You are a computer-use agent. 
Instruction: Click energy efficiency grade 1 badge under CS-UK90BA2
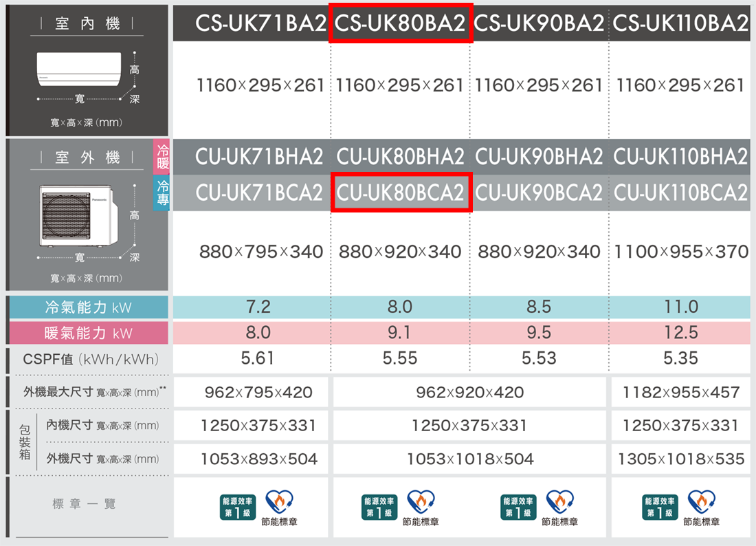pos(518,507)
